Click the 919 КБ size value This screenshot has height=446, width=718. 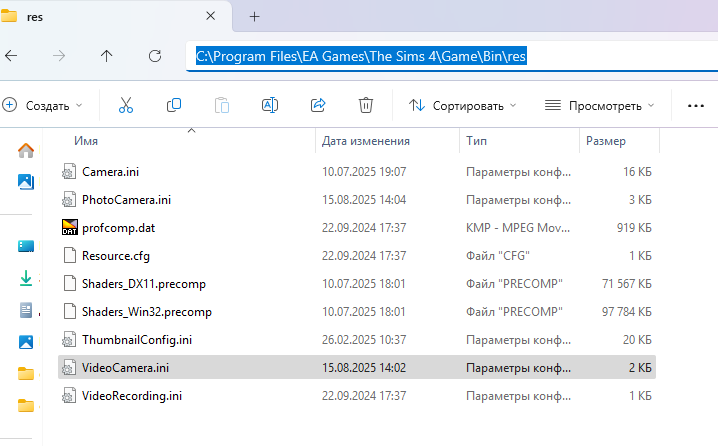pyautogui.click(x=634, y=228)
